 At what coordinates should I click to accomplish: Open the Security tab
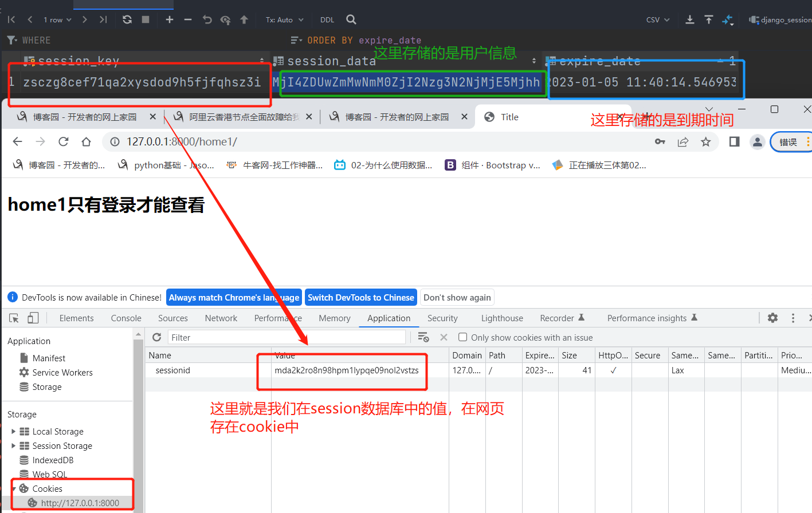pos(442,318)
